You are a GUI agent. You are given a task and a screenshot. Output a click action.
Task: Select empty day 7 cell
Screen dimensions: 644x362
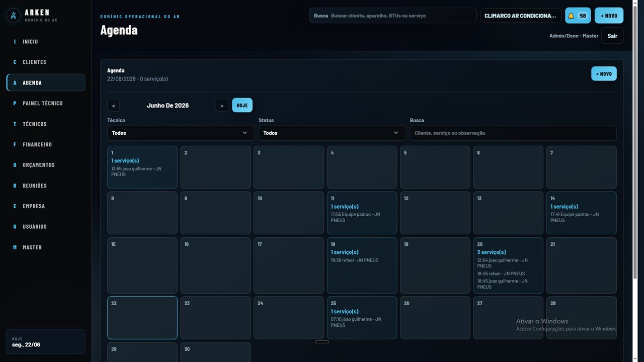tap(582, 167)
